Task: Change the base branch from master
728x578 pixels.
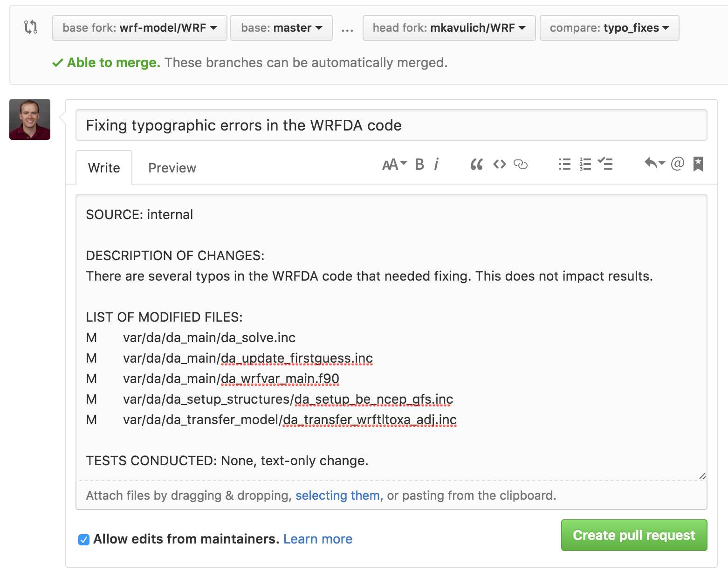Action: (x=281, y=28)
